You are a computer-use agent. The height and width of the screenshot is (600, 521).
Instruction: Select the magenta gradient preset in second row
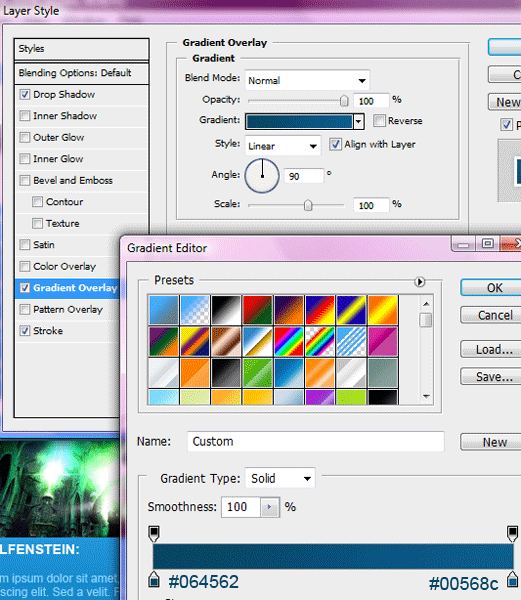(383, 341)
